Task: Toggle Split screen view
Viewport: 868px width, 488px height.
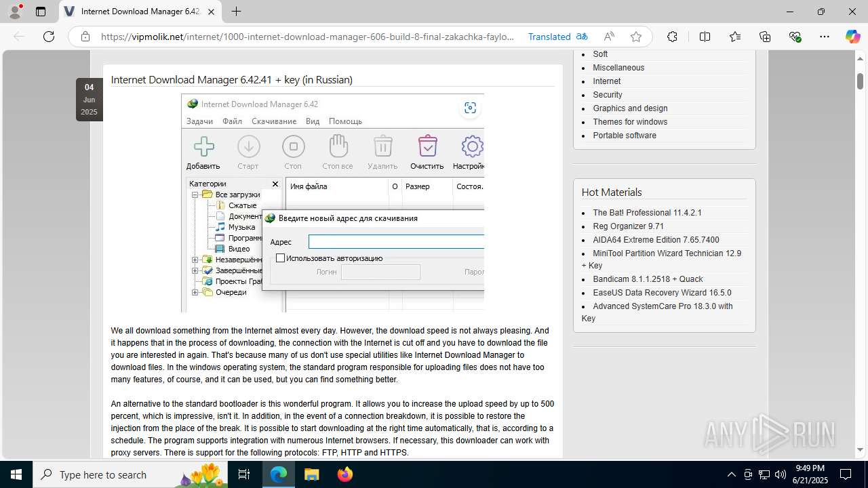Action: tap(705, 37)
